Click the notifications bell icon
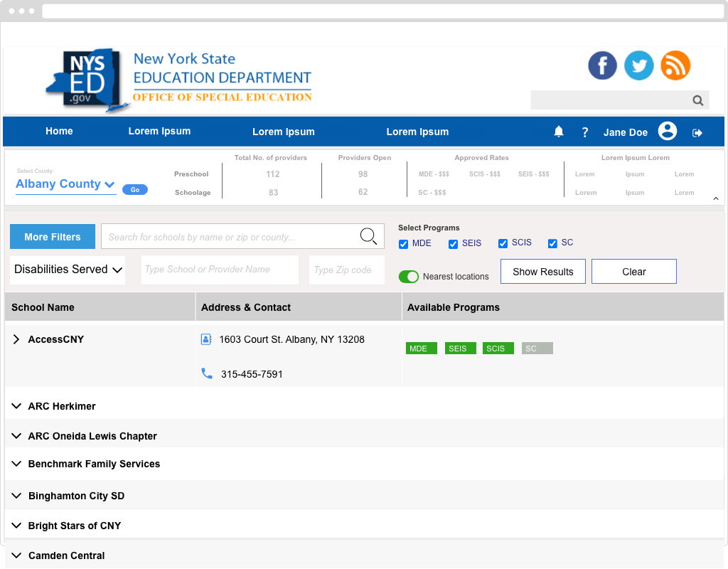 click(559, 132)
